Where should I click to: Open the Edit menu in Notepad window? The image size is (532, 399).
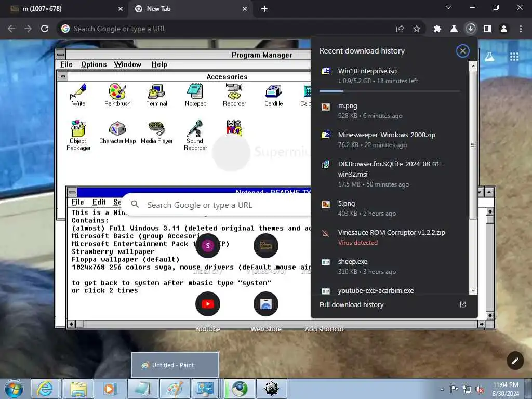pos(99,202)
